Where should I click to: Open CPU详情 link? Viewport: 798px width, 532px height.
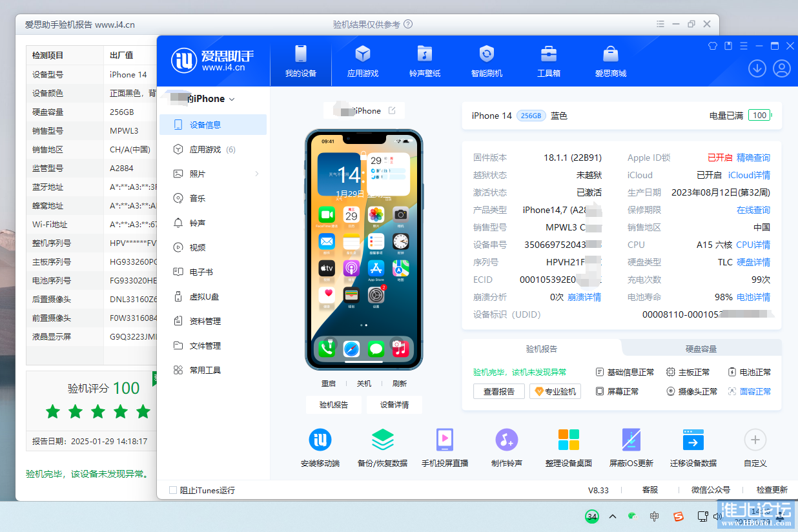(x=753, y=245)
